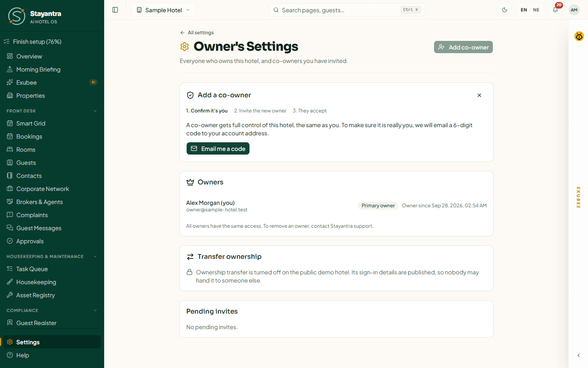Screen dimensions: 588x368
Task: Close the Add a co-owner card
Action: [479, 95]
